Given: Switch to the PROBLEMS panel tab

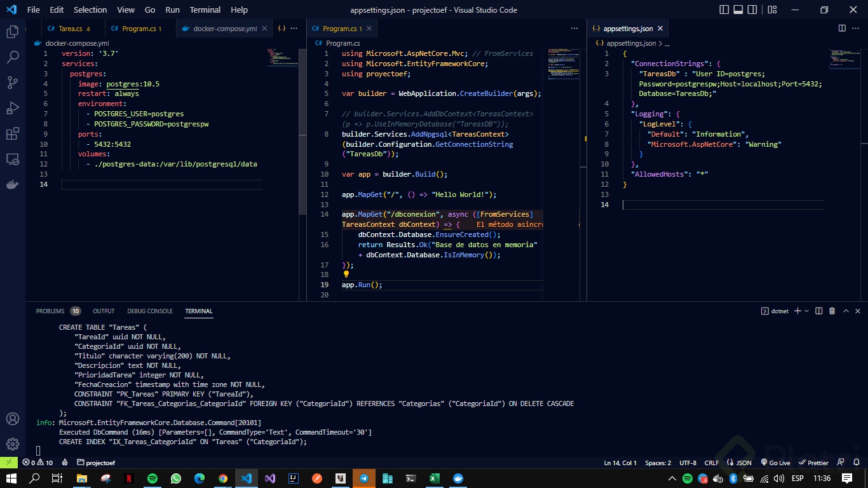Looking at the screenshot, I should (50, 311).
